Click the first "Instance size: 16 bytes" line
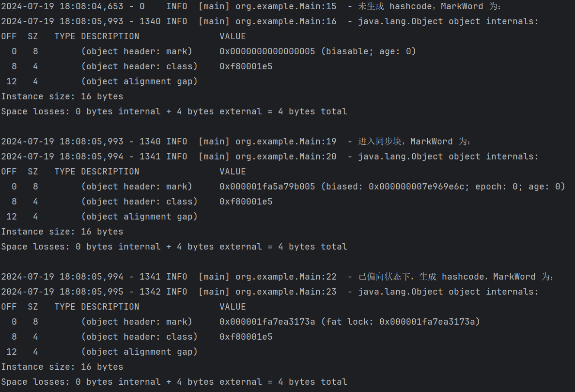575x392 pixels. [x=62, y=96]
